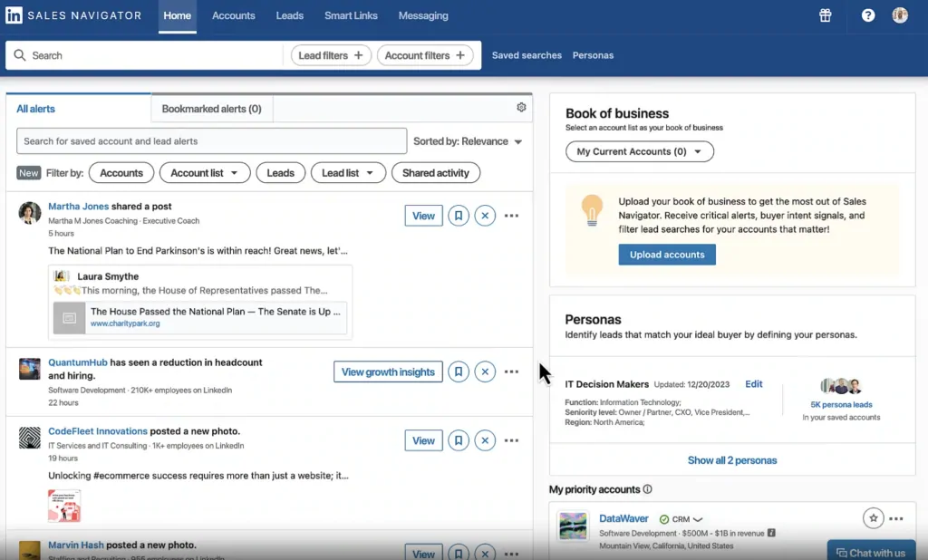Screen dimensions: 928x560
Task: Open the Marvin Hash profile link
Action: point(76,545)
